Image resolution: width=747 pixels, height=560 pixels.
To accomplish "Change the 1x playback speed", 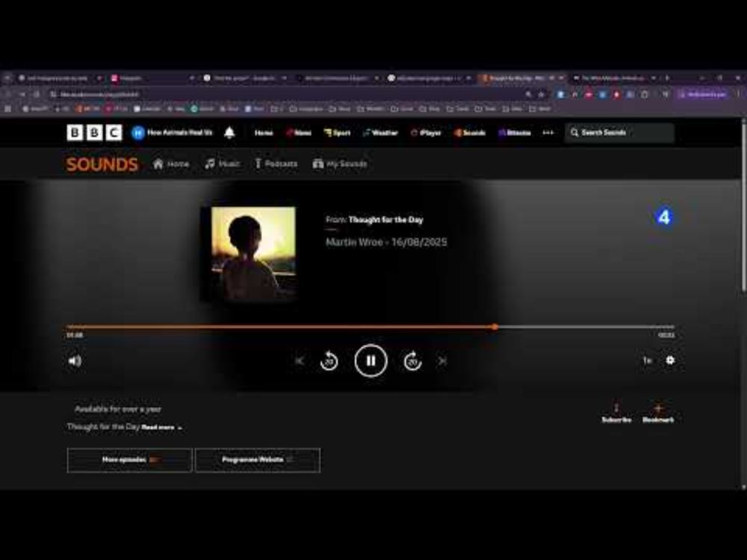I will 647,361.
